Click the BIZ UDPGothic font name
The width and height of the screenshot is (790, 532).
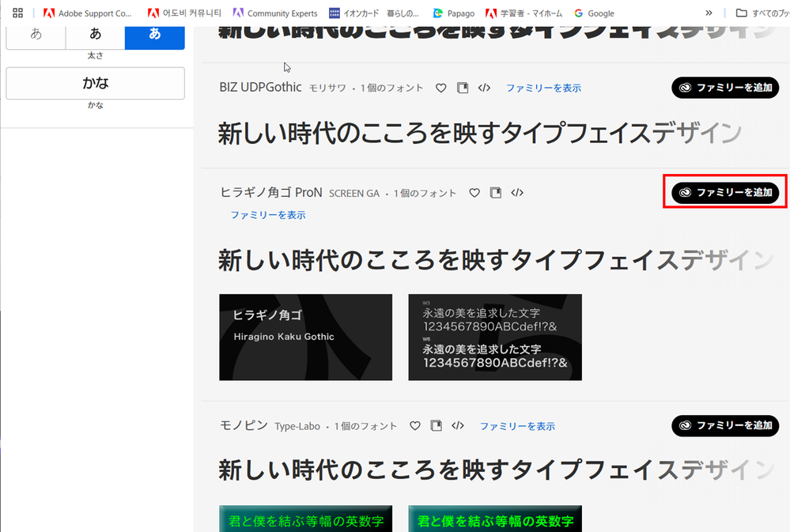click(x=260, y=87)
